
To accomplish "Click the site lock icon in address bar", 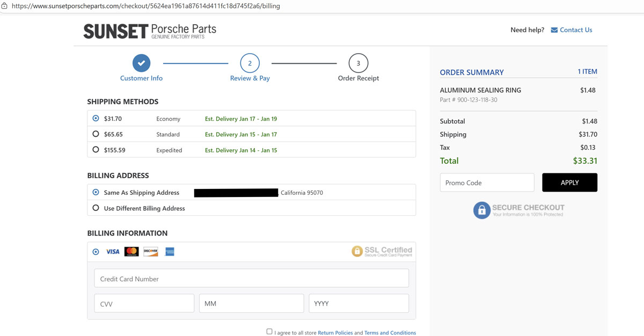I will point(4,6).
